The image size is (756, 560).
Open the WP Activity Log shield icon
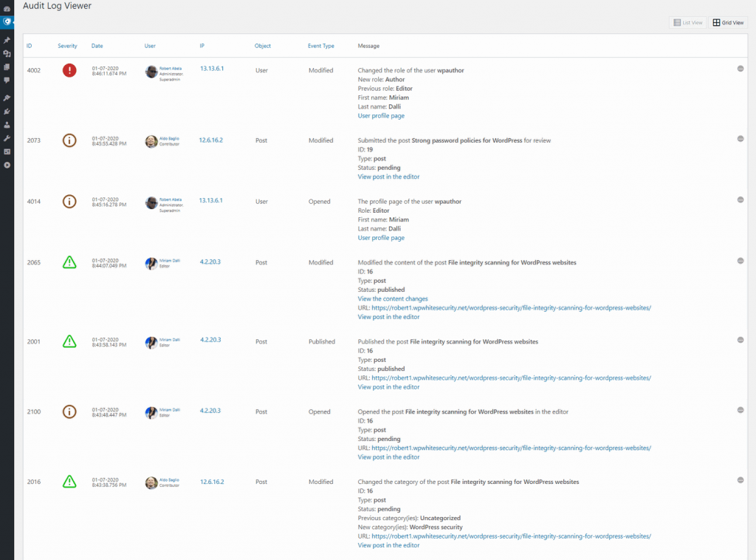7,21
